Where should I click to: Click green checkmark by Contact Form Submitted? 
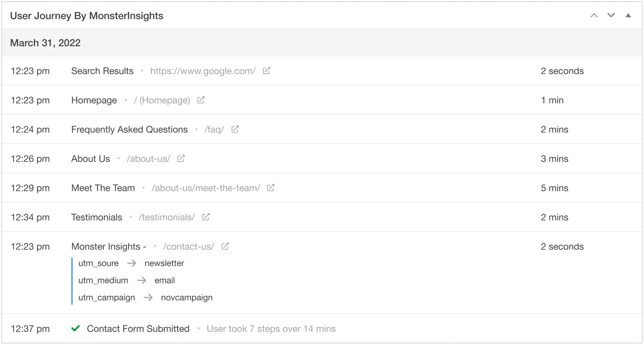pos(75,329)
